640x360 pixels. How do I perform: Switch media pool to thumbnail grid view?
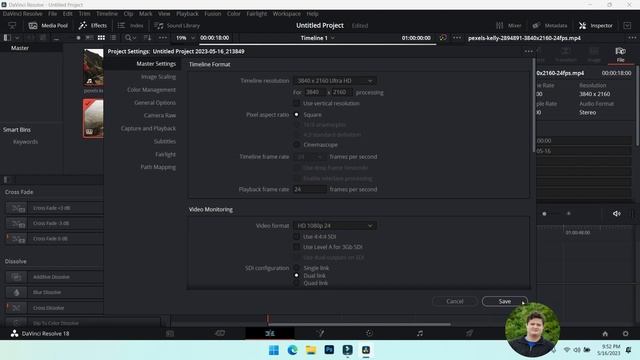click(x=101, y=38)
